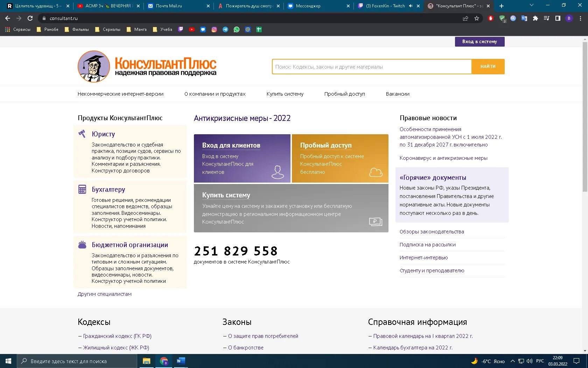Image resolution: width=588 pixels, height=368 pixels.
Task: Open Другим специалистам link
Action: click(105, 294)
